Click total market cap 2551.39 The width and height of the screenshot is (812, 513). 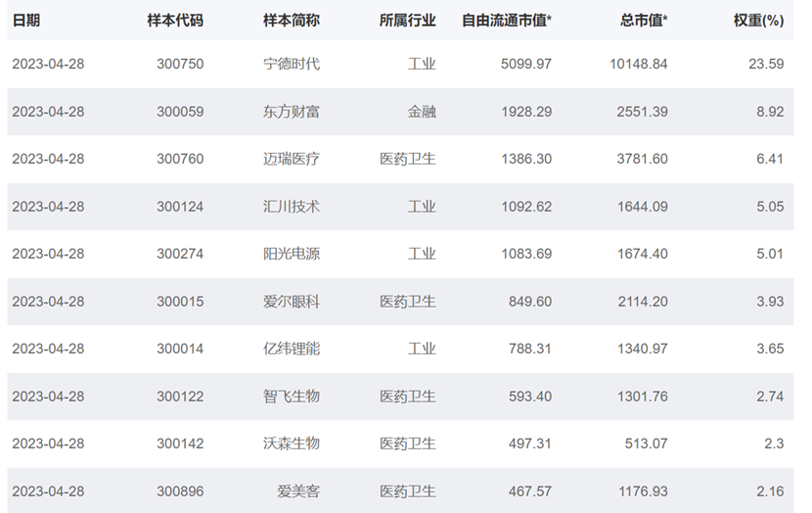[642, 112]
